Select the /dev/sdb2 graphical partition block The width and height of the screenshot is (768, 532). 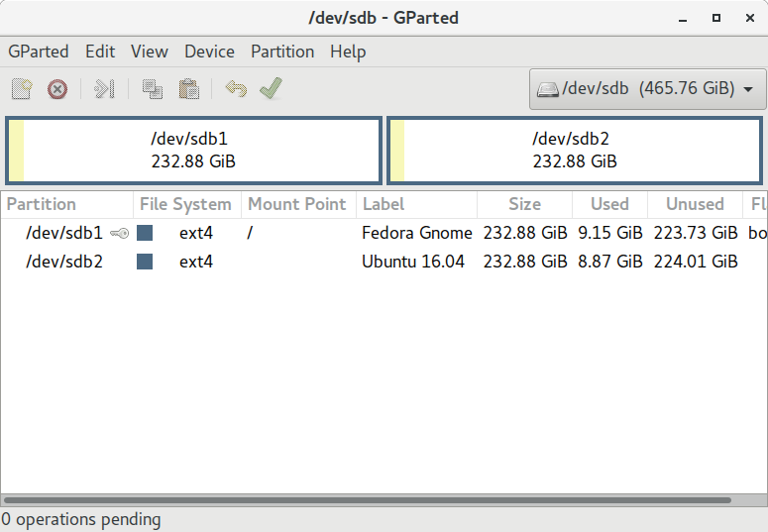(x=575, y=151)
